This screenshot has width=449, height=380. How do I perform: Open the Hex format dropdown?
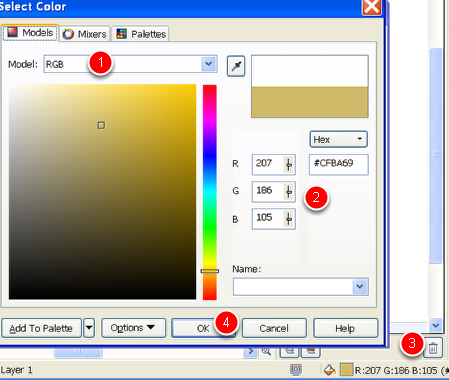pyautogui.click(x=339, y=139)
